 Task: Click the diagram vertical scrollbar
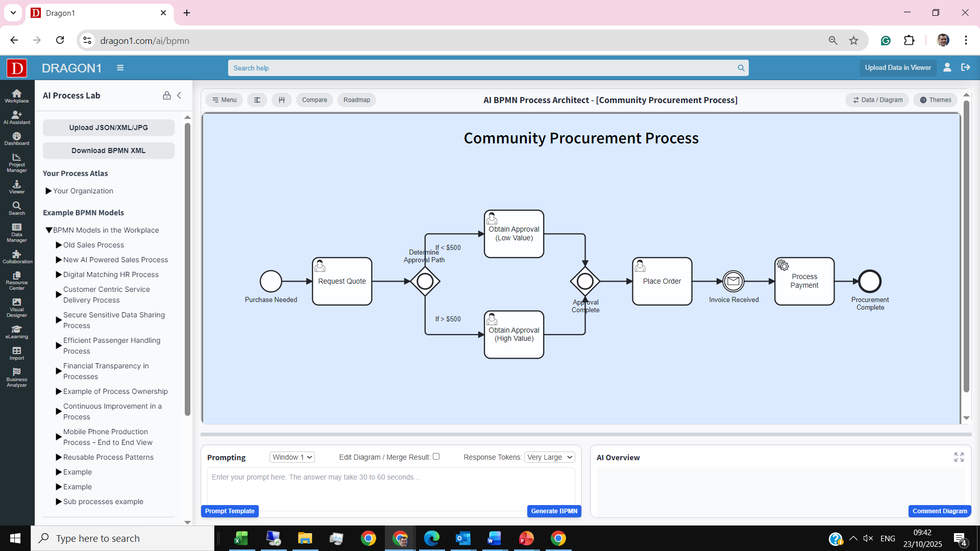(966, 245)
